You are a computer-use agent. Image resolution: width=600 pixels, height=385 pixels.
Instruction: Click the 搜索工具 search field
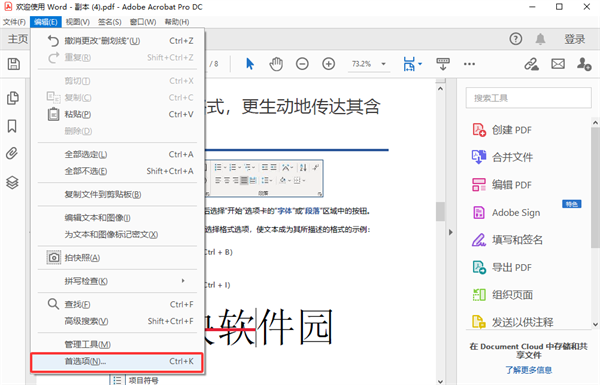528,98
